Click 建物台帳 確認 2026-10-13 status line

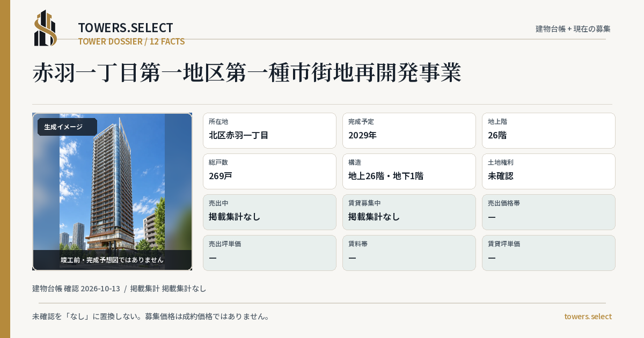119,289
